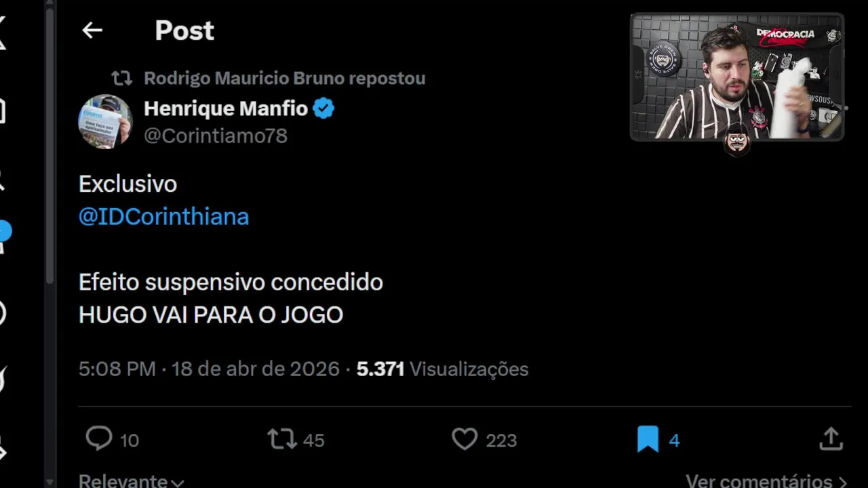The height and width of the screenshot is (488, 868).
Task: Toggle the blue bookmark on the post
Action: 648,439
